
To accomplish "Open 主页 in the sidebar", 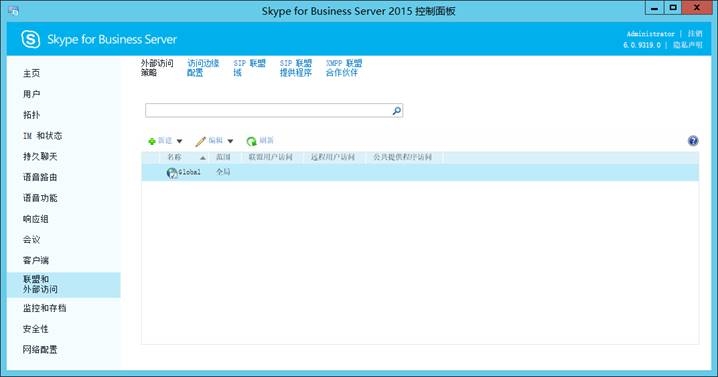I will coord(32,73).
